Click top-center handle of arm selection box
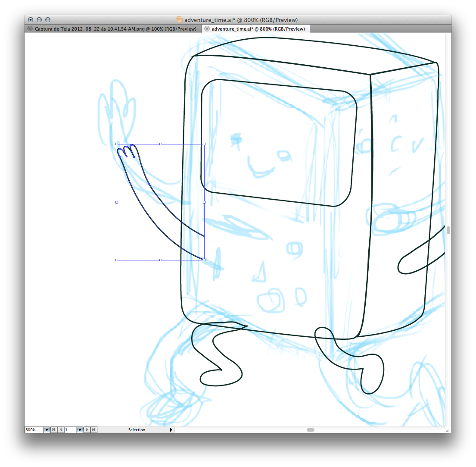 (x=161, y=144)
